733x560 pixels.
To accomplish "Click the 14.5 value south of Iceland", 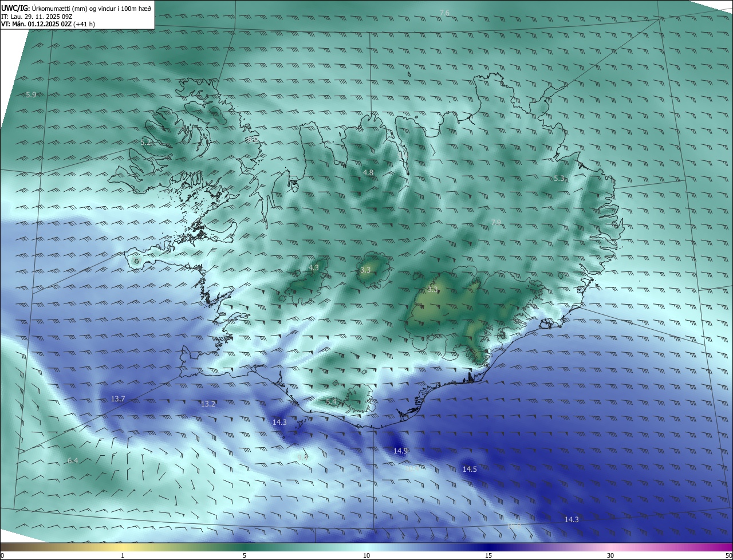I will point(470,469).
